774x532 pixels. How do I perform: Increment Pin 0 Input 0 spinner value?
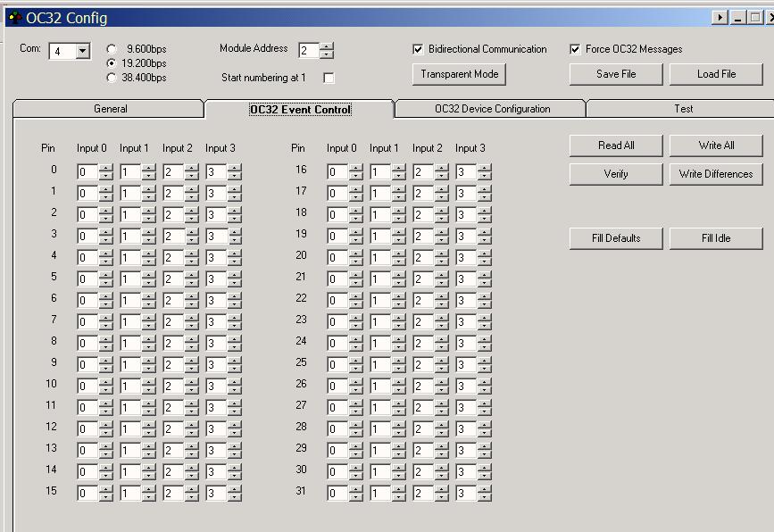(106, 168)
